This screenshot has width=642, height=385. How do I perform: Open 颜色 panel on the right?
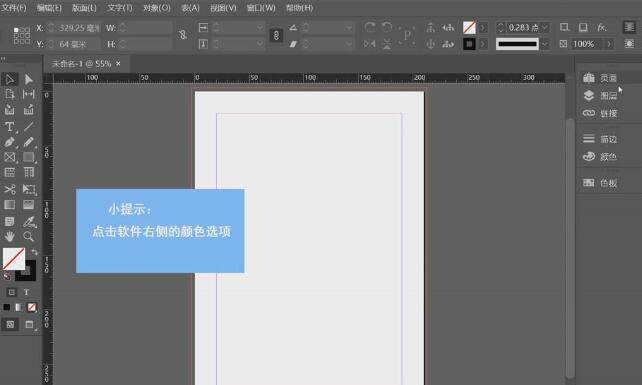tap(600, 157)
